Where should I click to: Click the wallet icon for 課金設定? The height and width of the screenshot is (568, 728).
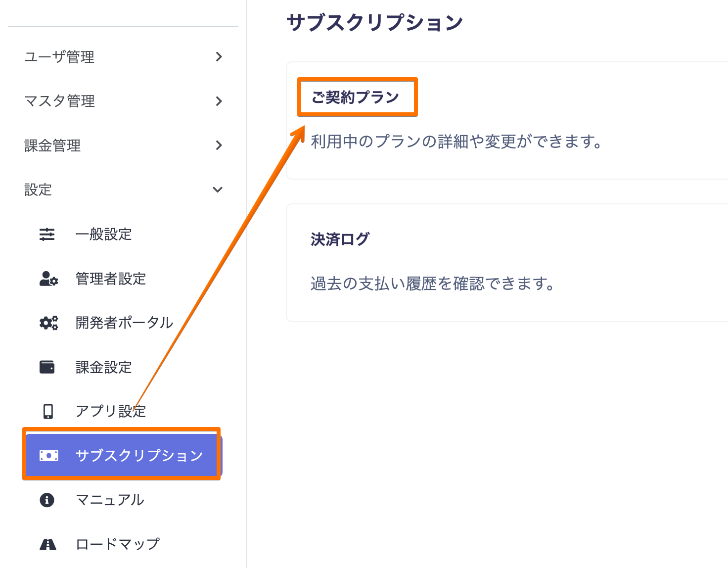[47, 367]
